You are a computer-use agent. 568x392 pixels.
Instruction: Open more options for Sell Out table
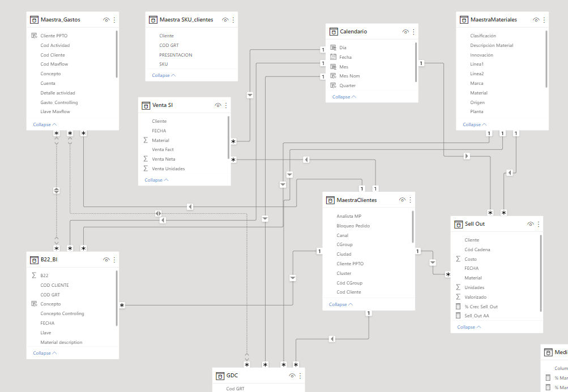[x=539, y=224]
